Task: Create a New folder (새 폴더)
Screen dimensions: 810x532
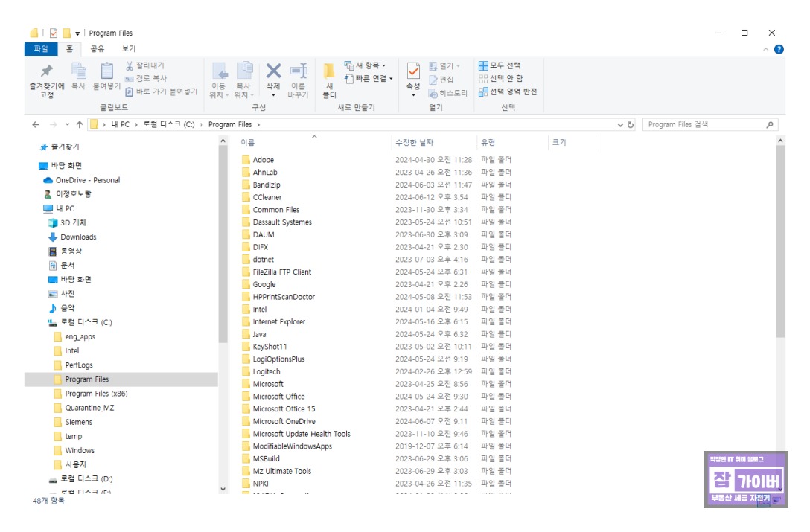Action: pyautogui.click(x=329, y=80)
